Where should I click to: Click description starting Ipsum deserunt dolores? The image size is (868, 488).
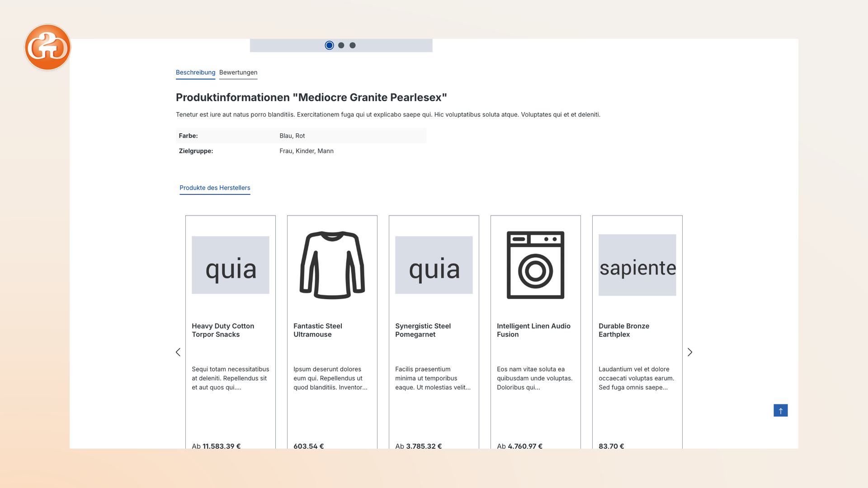pyautogui.click(x=330, y=378)
